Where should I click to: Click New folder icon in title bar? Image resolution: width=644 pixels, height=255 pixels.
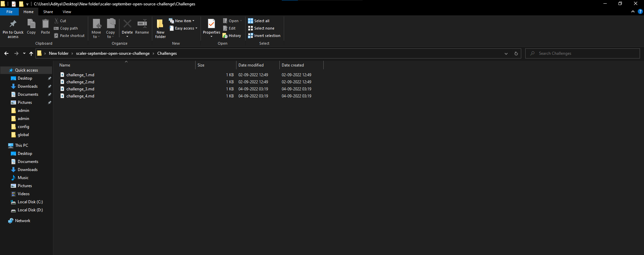[21, 4]
